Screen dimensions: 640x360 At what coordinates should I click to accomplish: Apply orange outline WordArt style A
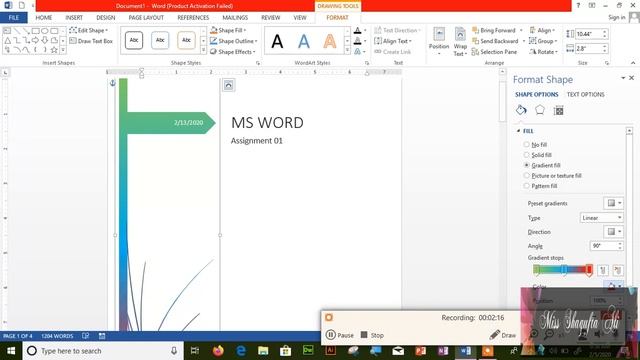(x=330, y=41)
